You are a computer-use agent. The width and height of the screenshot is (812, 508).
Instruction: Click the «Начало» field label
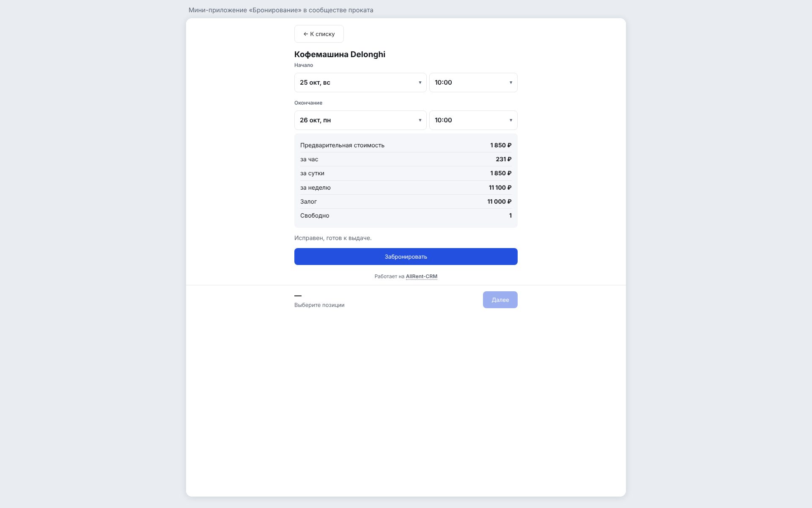tap(304, 65)
